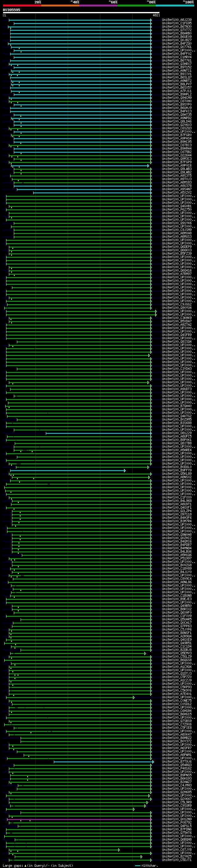Click the UniRef100_B6TN30 hit label
The height and width of the screenshot is (868, 197).
coord(177,26)
